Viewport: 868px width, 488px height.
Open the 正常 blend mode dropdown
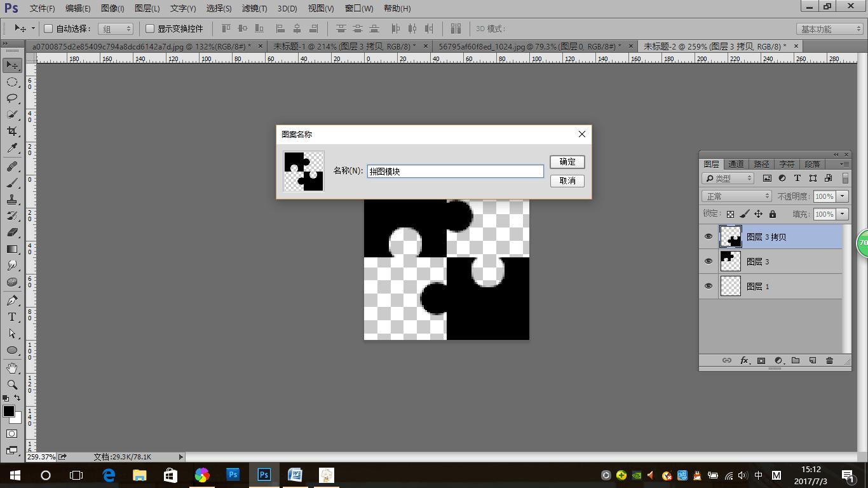click(x=736, y=196)
